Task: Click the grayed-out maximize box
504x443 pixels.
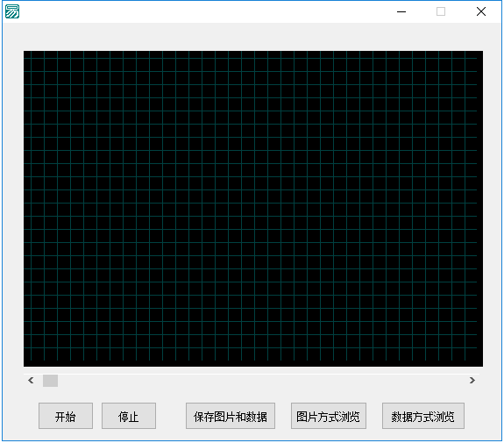Action: click(441, 11)
